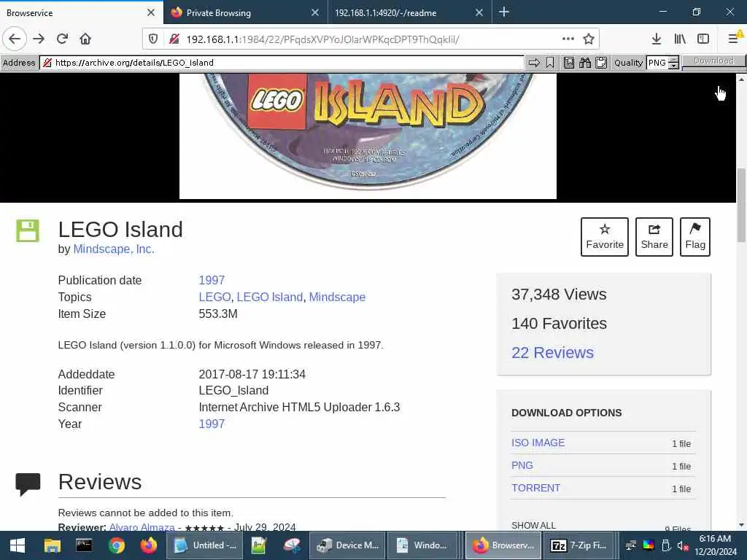
Task: Click the Browservice Go arrow icon
Action: point(534,63)
